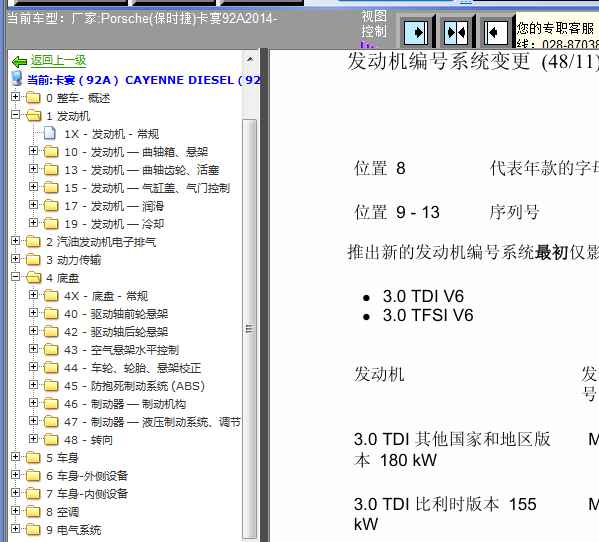Select 15 - 发动机 气缸盖、气门控制 item
599x542 pixels.
(x=147, y=188)
